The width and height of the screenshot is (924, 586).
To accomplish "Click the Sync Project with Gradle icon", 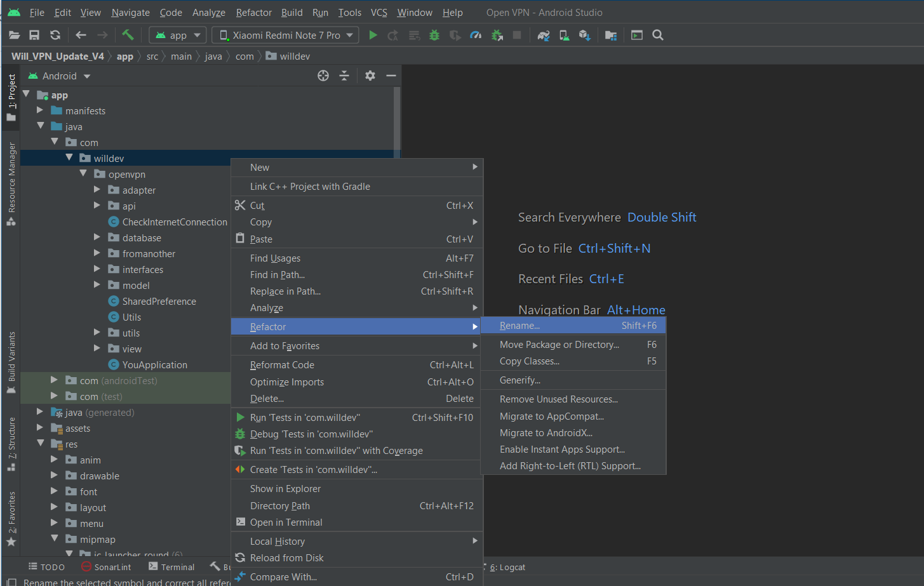I will 544,36.
